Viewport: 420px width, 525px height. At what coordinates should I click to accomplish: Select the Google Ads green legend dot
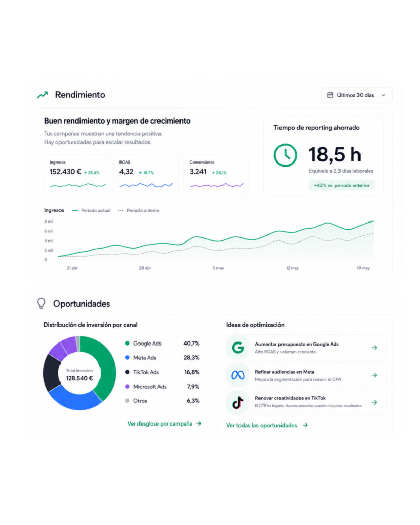pos(127,343)
